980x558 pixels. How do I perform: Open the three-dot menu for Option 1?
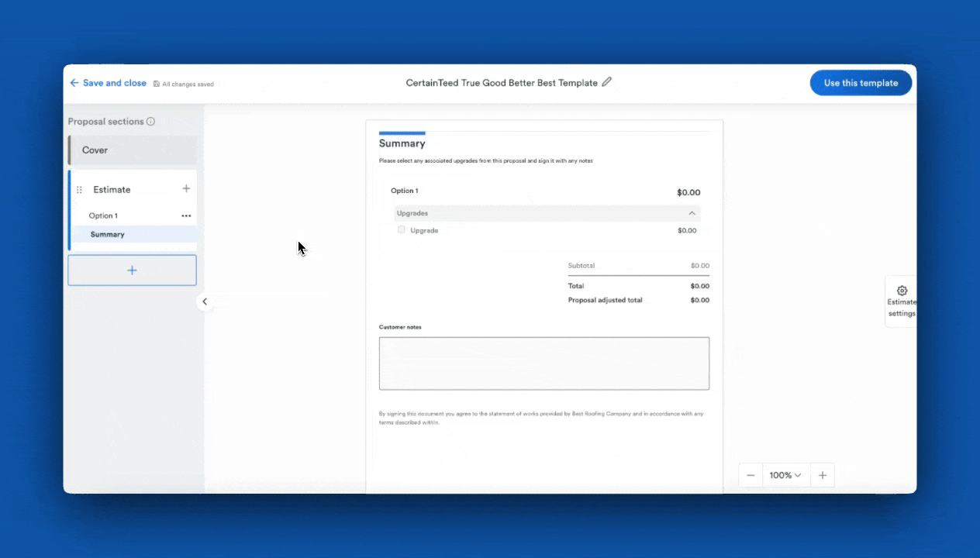(186, 216)
